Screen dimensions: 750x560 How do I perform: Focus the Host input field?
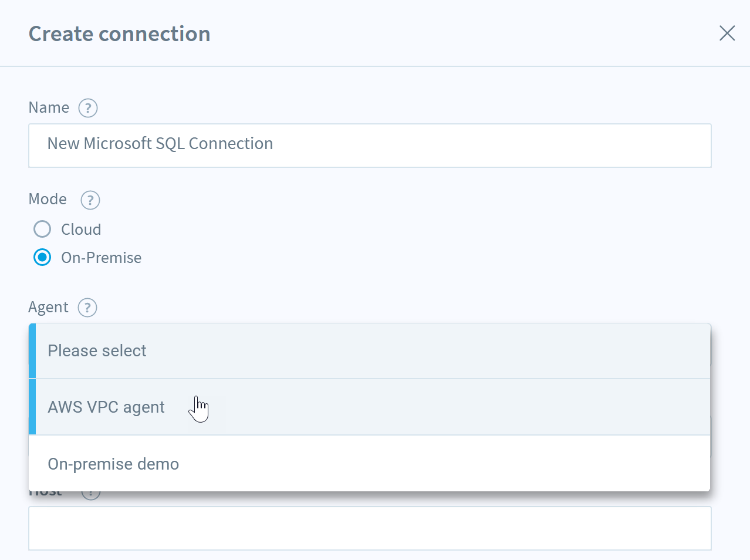click(x=370, y=528)
